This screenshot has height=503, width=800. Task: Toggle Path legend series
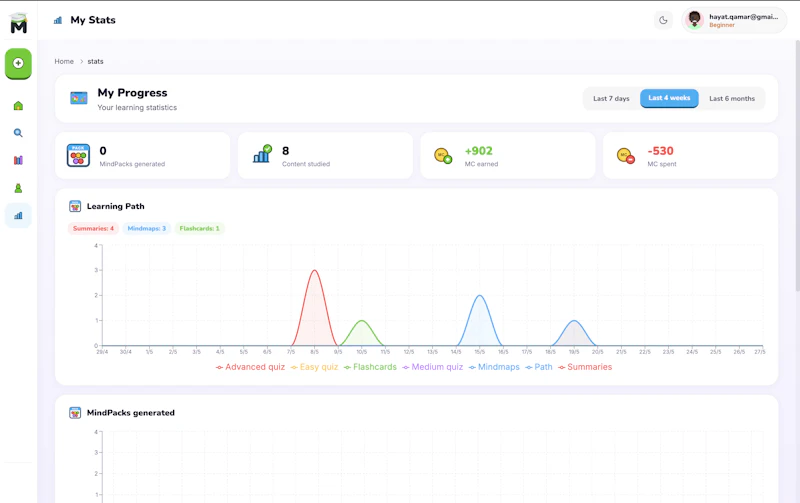click(539, 367)
